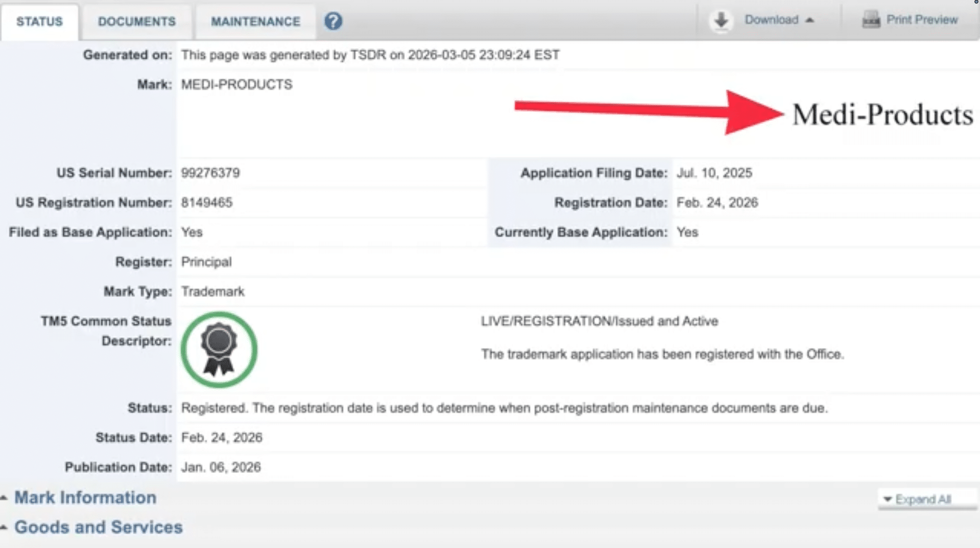Image resolution: width=980 pixels, height=548 pixels.
Task: Click the Registration Date value Feb. 24, 2026
Action: [717, 203]
